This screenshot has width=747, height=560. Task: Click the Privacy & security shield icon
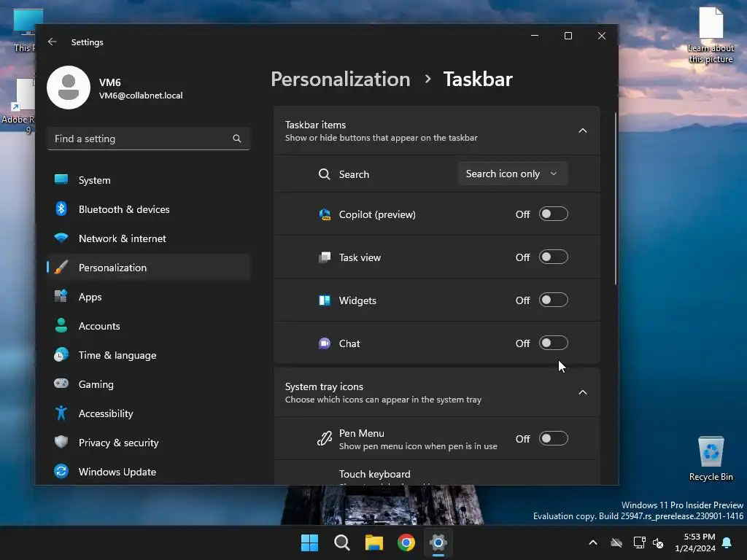(61, 442)
